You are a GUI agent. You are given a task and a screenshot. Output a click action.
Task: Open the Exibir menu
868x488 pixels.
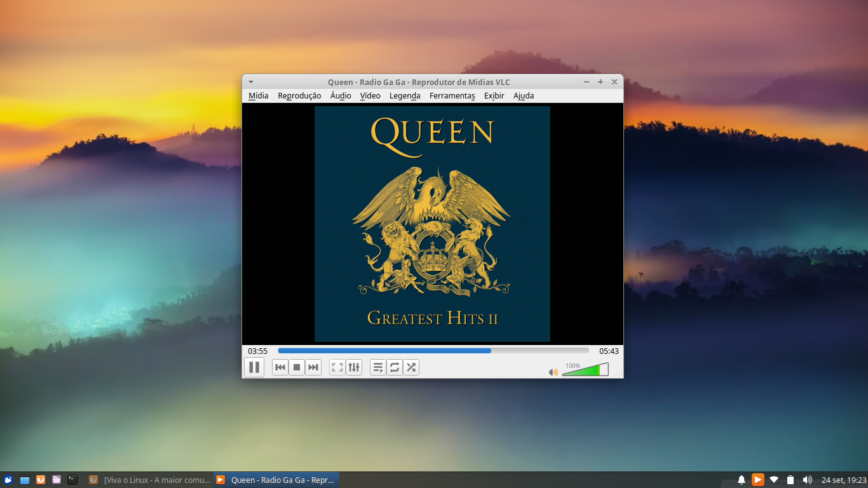(494, 96)
